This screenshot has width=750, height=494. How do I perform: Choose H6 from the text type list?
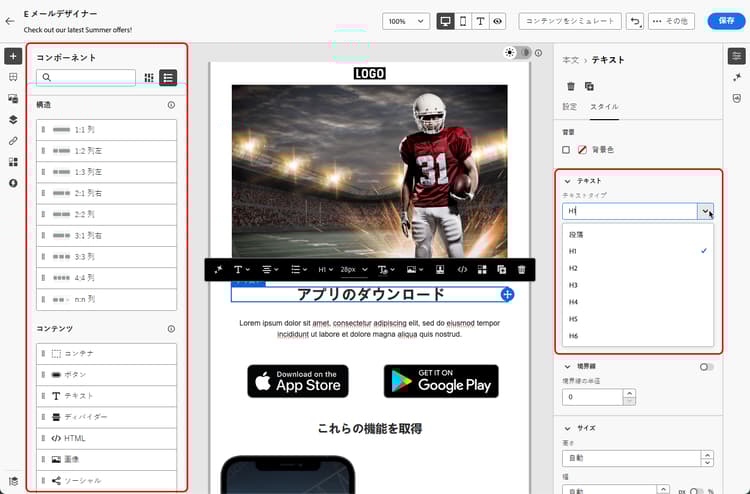coord(638,336)
